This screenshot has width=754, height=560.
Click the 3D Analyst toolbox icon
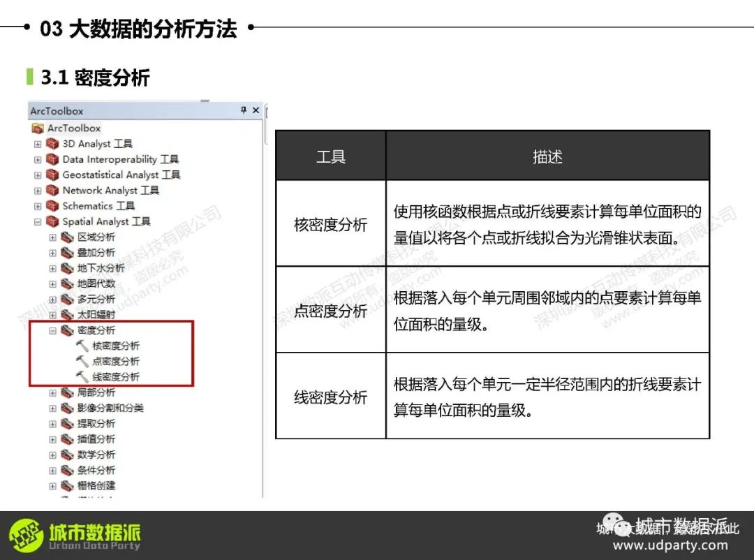(x=52, y=144)
